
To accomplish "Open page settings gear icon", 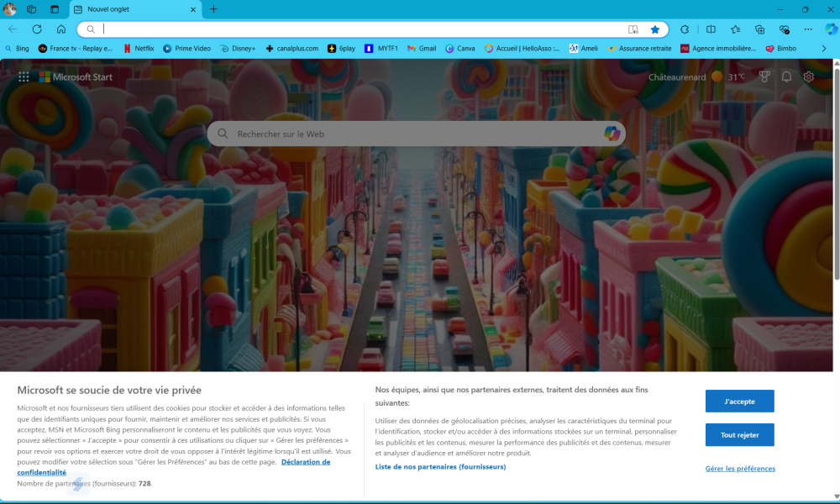I will point(809,76).
